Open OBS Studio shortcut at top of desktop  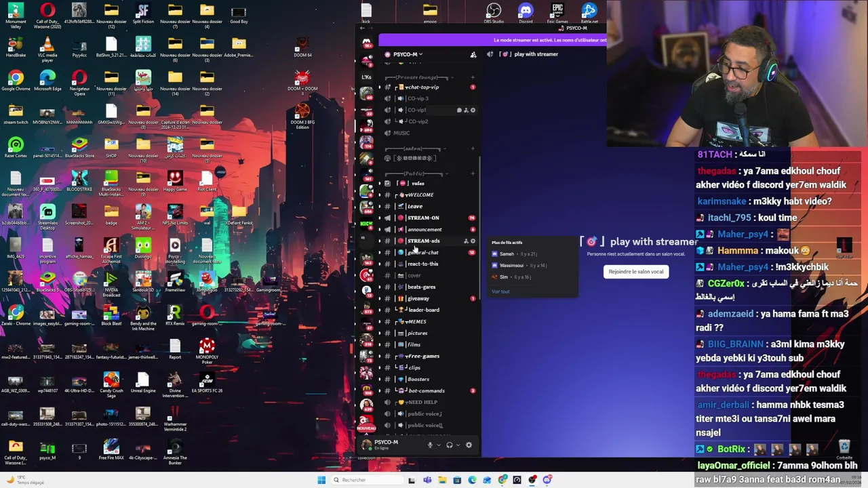494,13
